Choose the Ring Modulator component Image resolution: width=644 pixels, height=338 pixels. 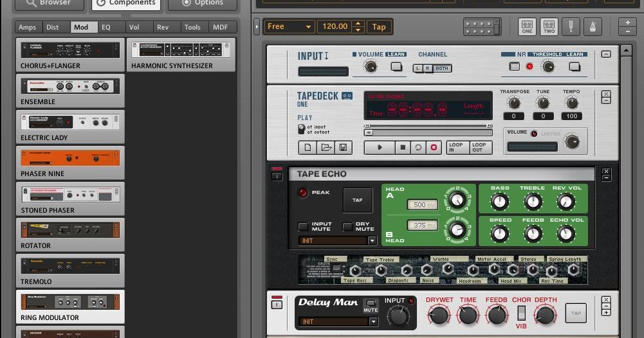tap(70, 307)
